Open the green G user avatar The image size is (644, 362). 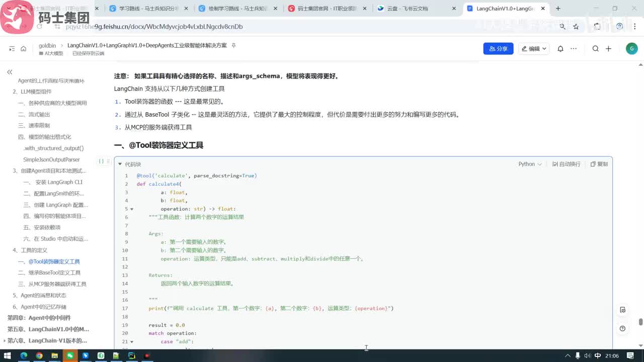coord(631,48)
